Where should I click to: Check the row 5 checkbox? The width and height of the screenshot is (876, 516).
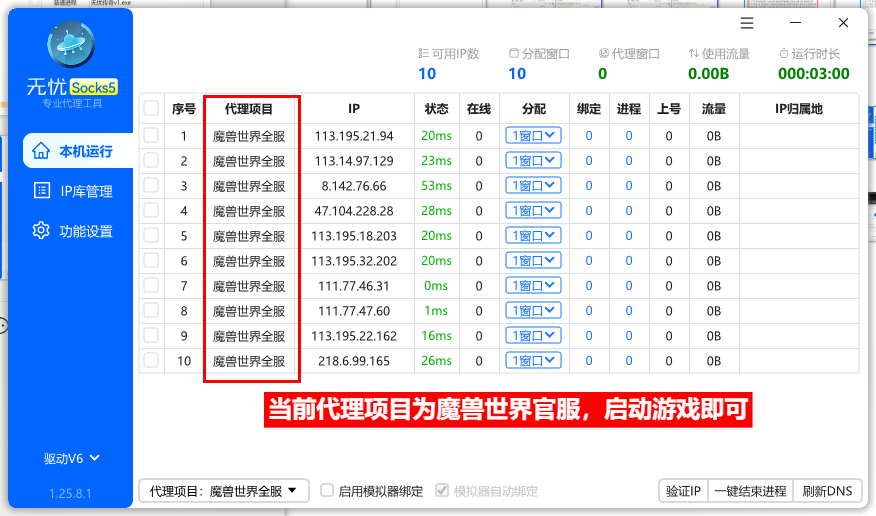pos(151,235)
